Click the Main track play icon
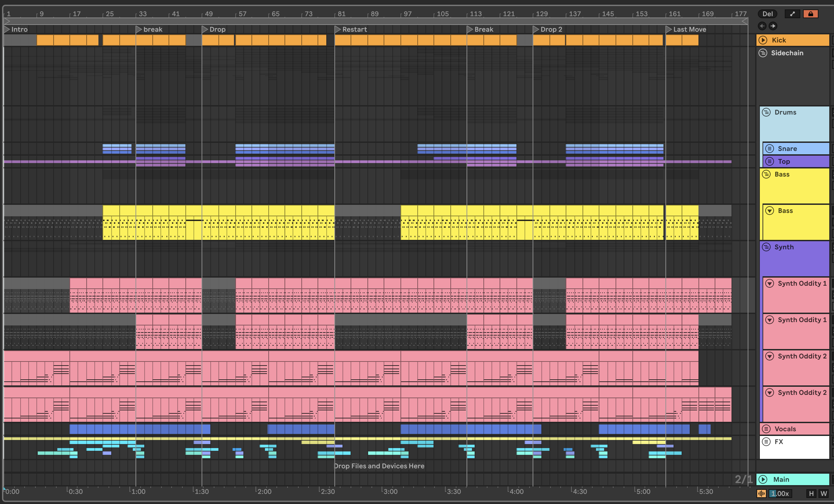834x504 pixels. coord(763,479)
